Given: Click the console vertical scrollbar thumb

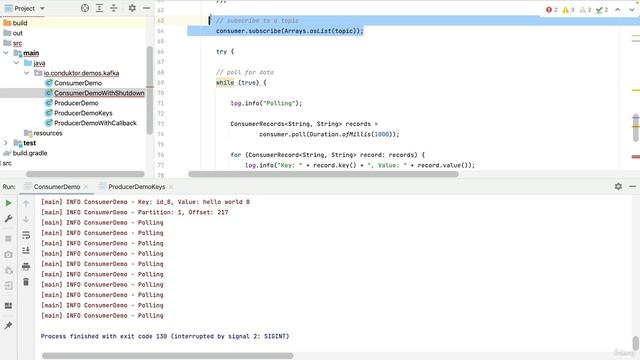Looking at the screenshot, I should [636, 343].
